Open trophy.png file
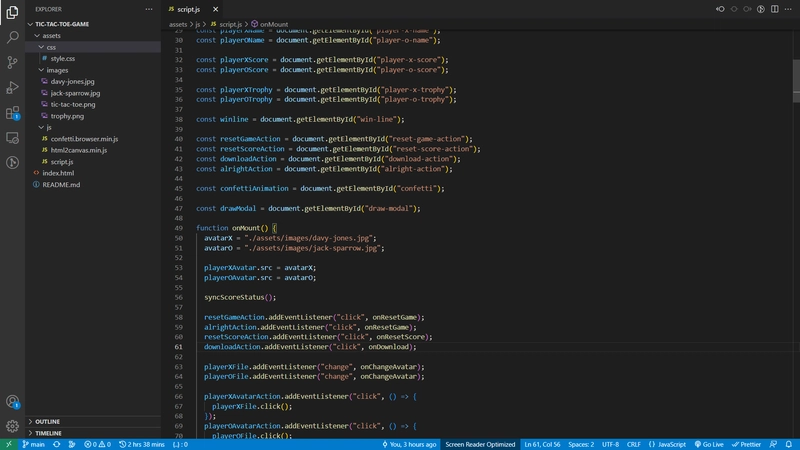 pyautogui.click(x=93, y=116)
